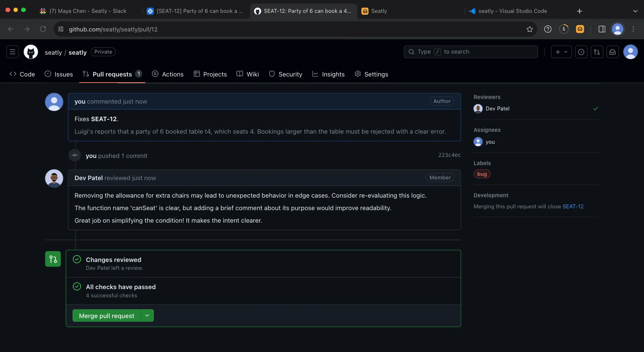Open the Actions repository tab
644x352 pixels.
(x=168, y=74)
